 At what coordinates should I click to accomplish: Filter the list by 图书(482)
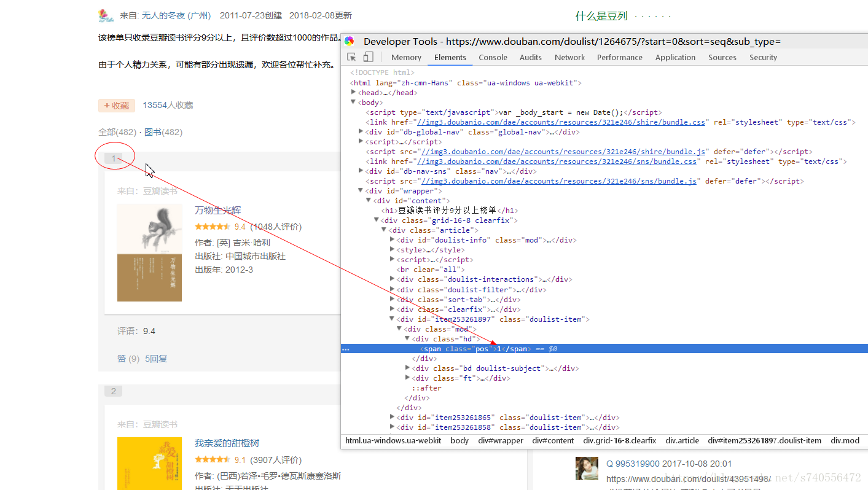[x=163, y=132]
